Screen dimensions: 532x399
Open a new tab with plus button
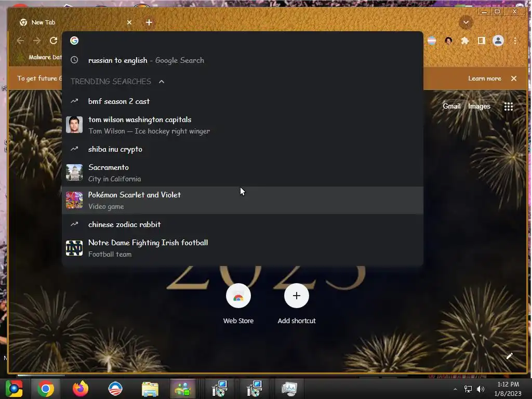tap(149, 22)
